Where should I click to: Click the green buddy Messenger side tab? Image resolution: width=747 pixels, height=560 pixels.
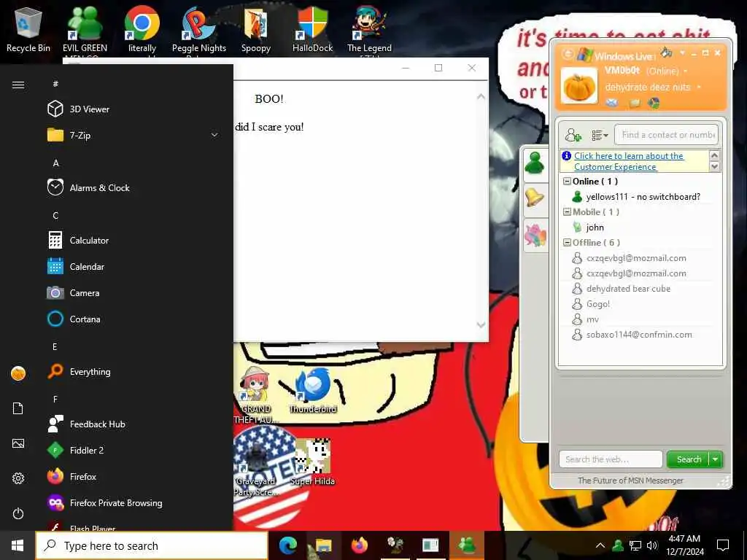(x=535, y=164)
